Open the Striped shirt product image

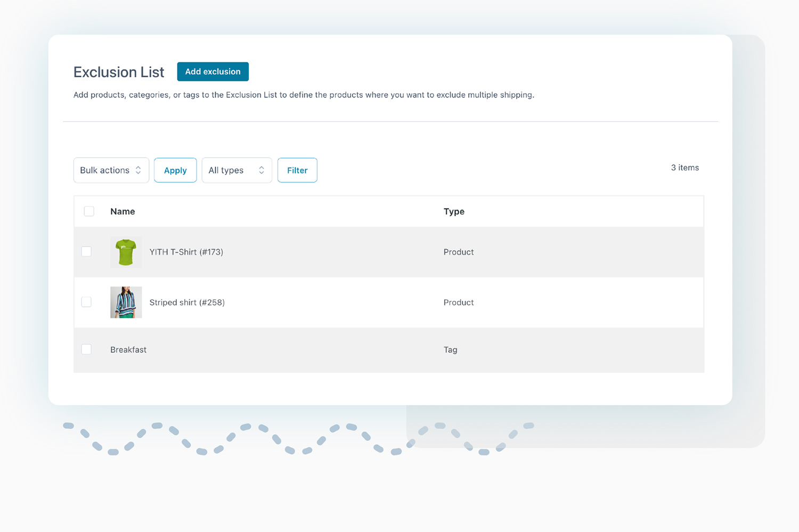coord(126,302)
